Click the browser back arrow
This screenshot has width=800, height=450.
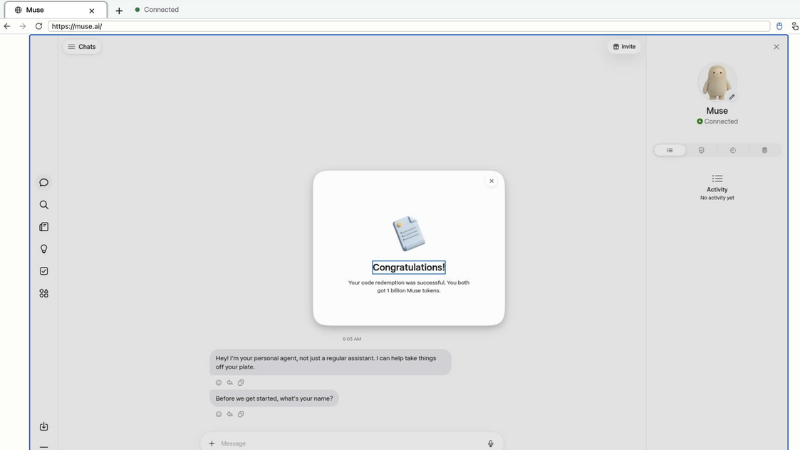[7, 26]
